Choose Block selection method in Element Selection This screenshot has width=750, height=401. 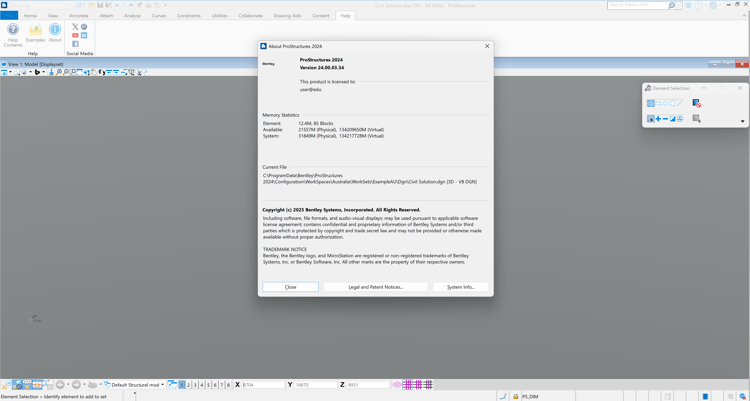[x=658, y=103]
